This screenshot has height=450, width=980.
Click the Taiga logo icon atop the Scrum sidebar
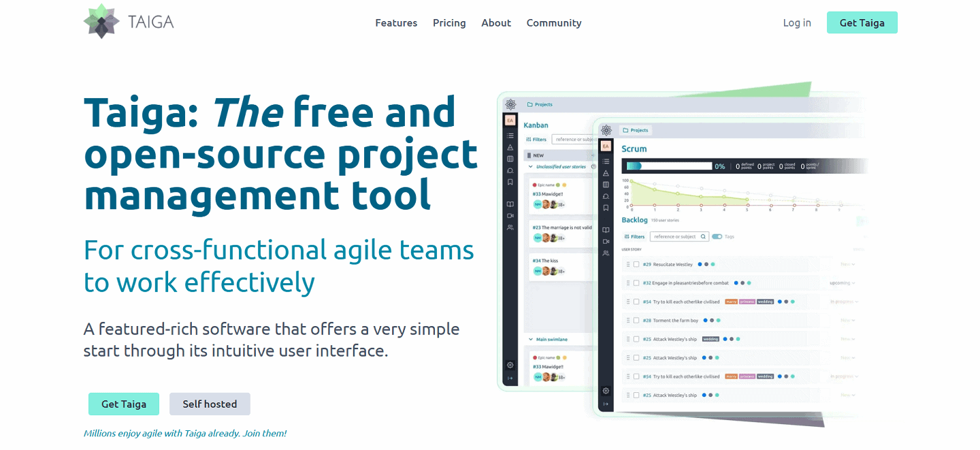pos(606,131)
